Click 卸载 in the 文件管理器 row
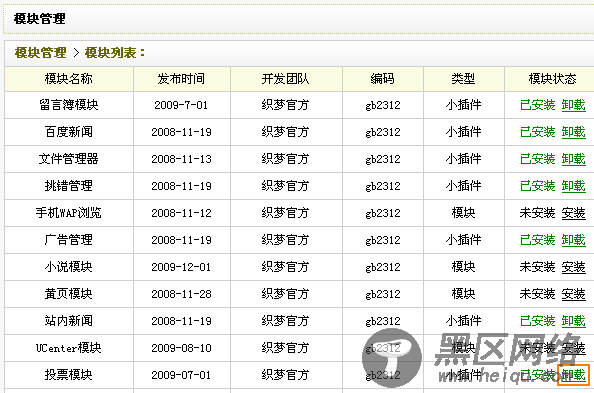This screenshot has height=393, width=594. click(x=573, y=159)
